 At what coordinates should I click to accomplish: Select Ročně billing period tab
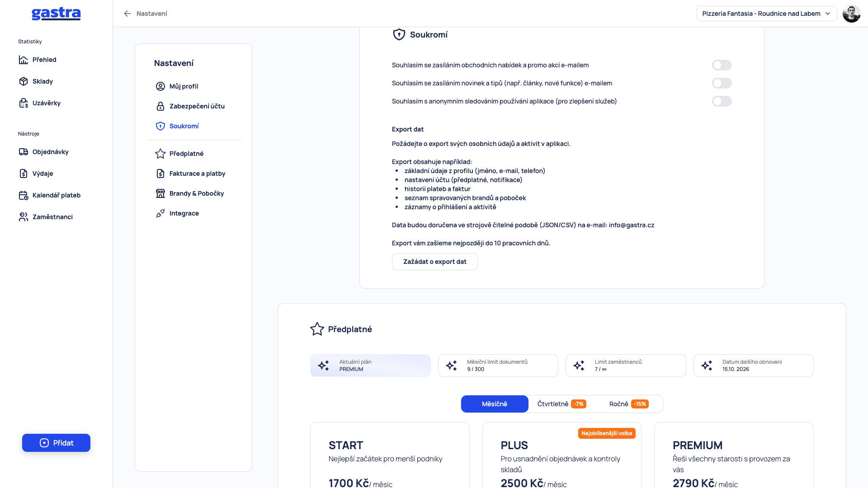click(628, 404)
